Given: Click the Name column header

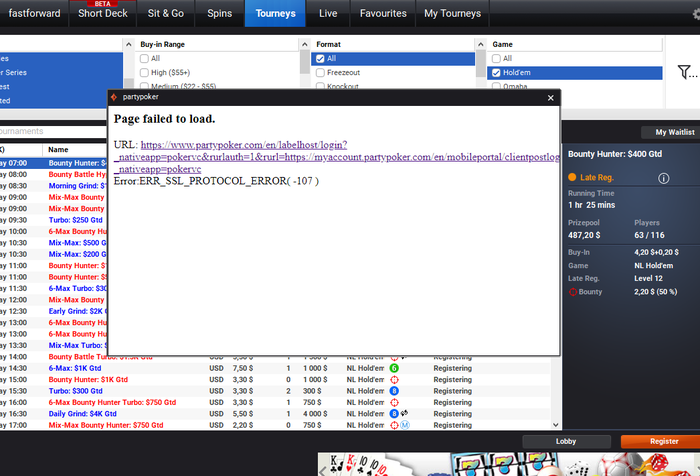Looking at the screenshot, I should (x=58, y=150).
